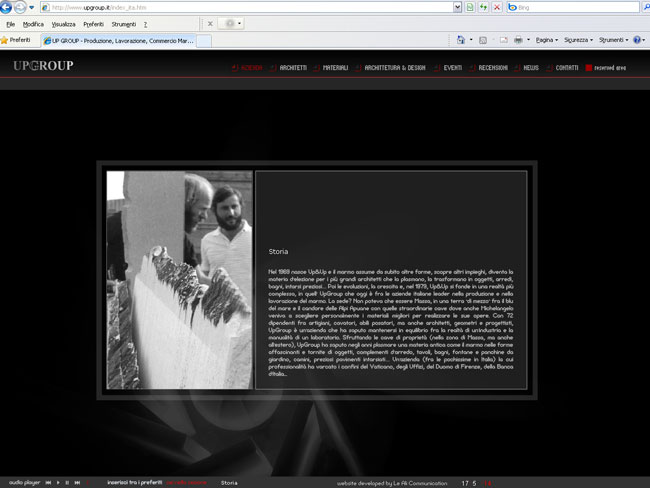
Task: Open the Modifica menu
Action: click(33, 24)
